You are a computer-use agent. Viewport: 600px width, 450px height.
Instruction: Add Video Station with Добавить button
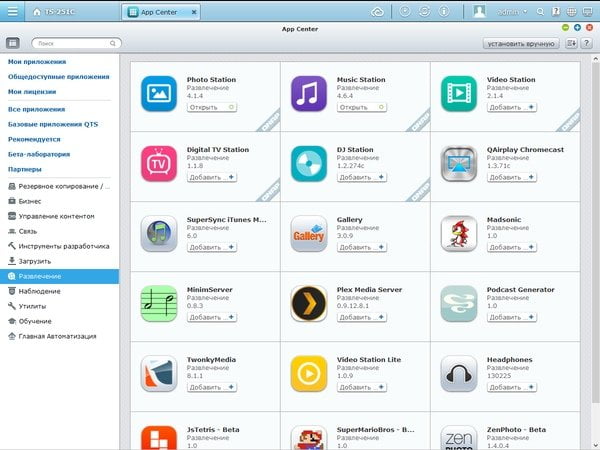click(x=512, y=107)
